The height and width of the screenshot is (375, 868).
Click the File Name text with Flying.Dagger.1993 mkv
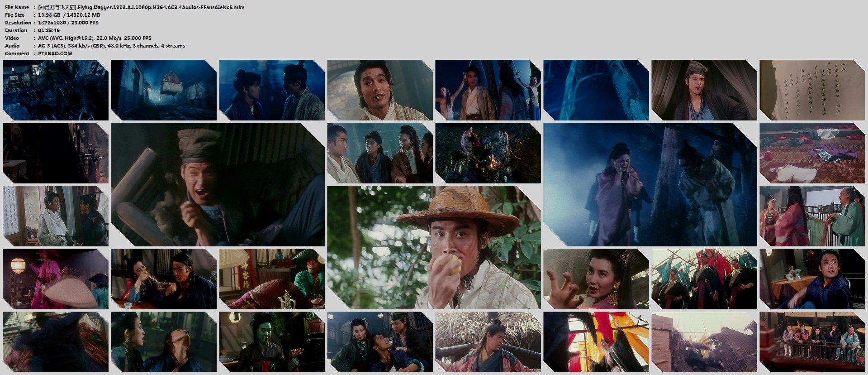pyautogui.click(x=141, y=7)
